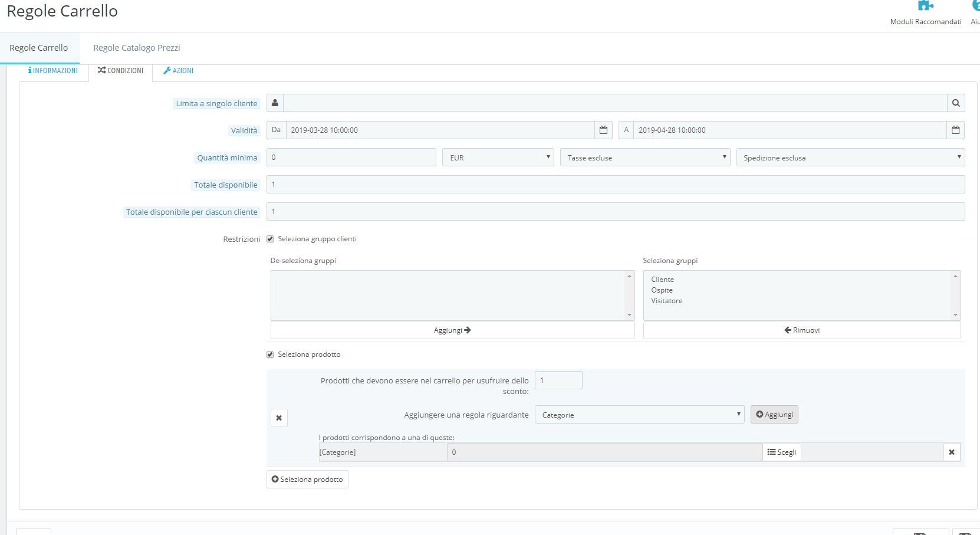The height and width of the screenshot is (535, 980).
Task: Select Visitatore in selected groups list
Action: click(x=667, y=301)
